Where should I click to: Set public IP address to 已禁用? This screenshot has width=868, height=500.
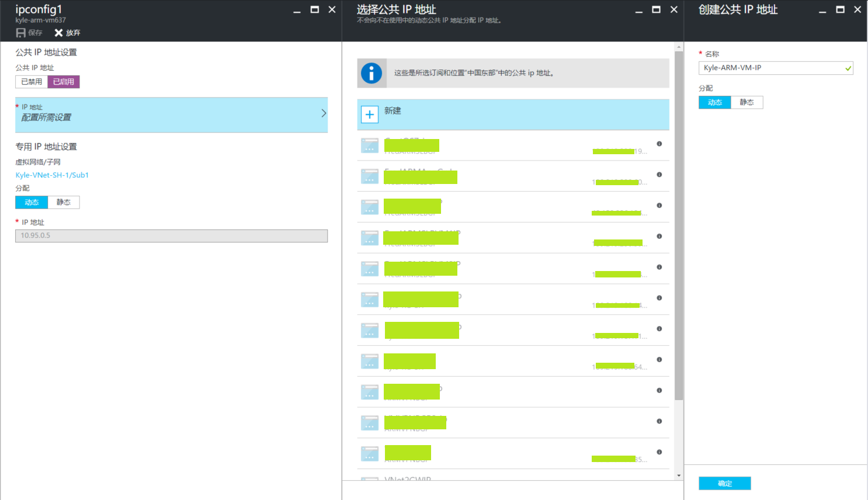[32, 82]
